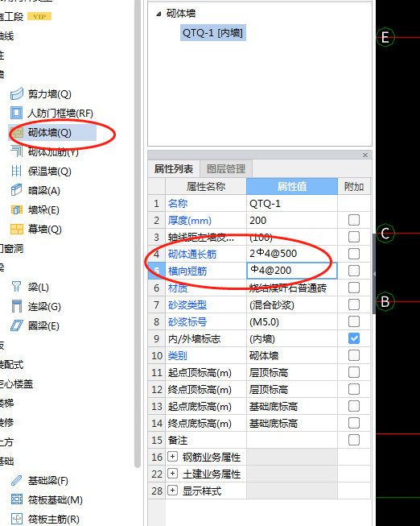Collapse the 砌体墙 tree node
Viewport: 420px width, 526px height.
tap(159, 14)
